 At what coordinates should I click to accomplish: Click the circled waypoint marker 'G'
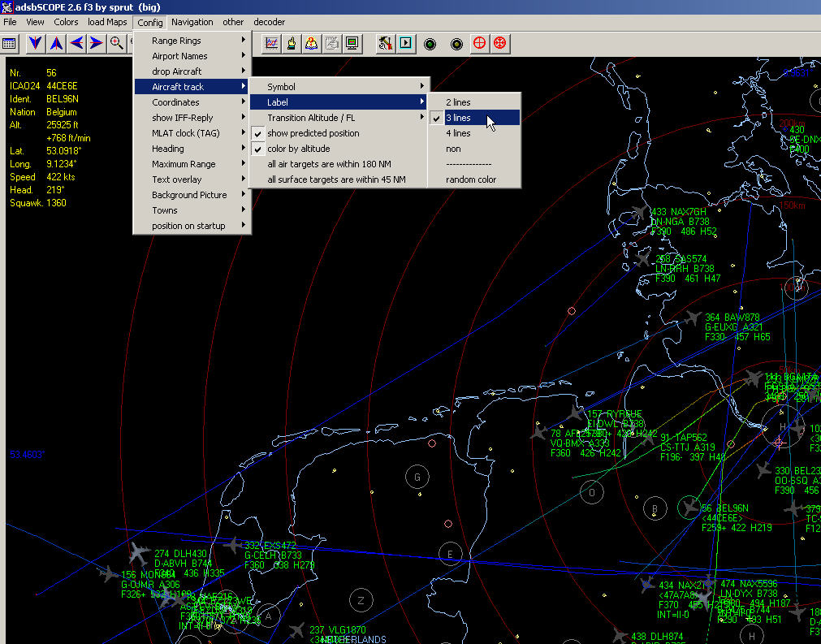[417, 477]
